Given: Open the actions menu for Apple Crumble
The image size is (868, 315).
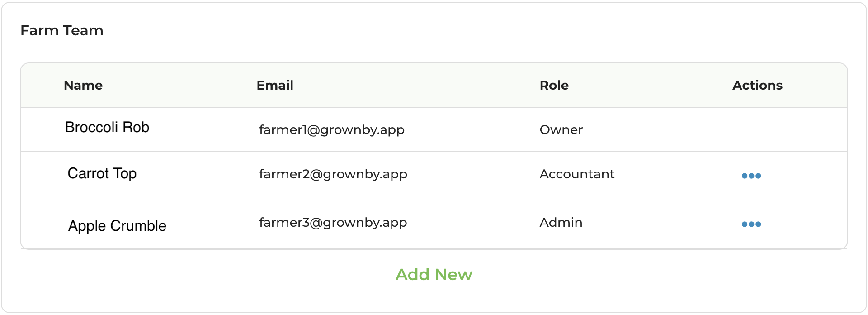Looking at the screenshot, I should pyautogui.click(x=751, y=224).
